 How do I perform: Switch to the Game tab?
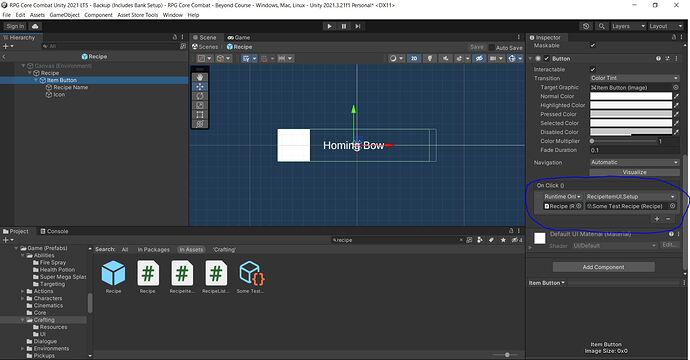239,37
